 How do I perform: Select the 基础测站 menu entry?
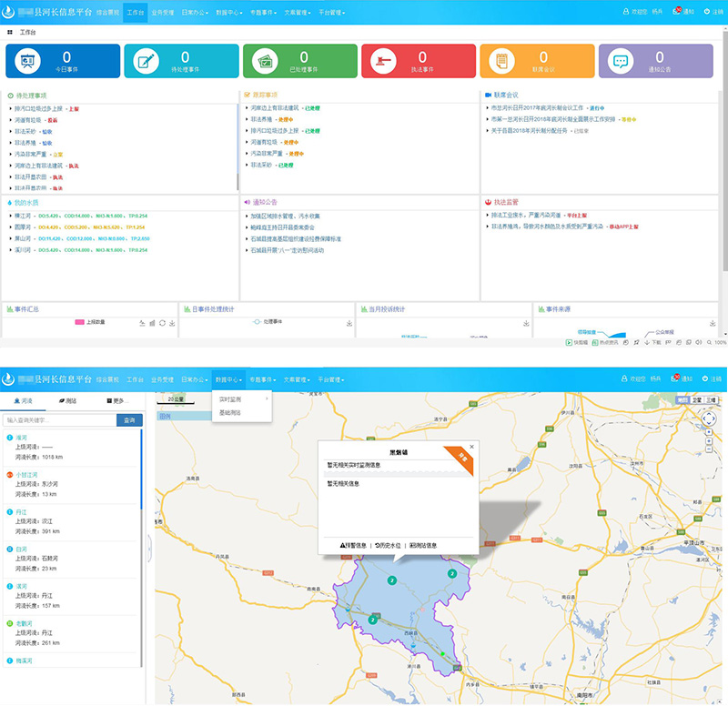tap(231, 413)
